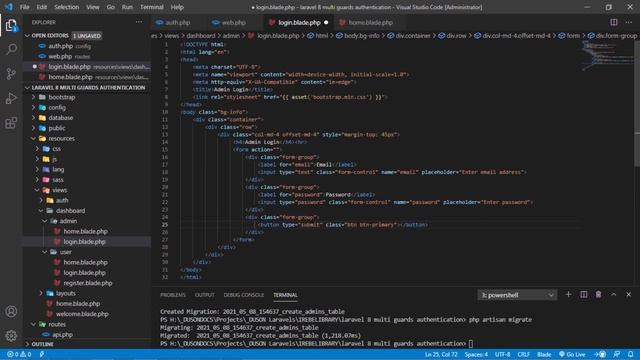This screenshot has width=640, height=360.
Task: Collapse the dashboard folder
Action: click(x=87, y=211)
